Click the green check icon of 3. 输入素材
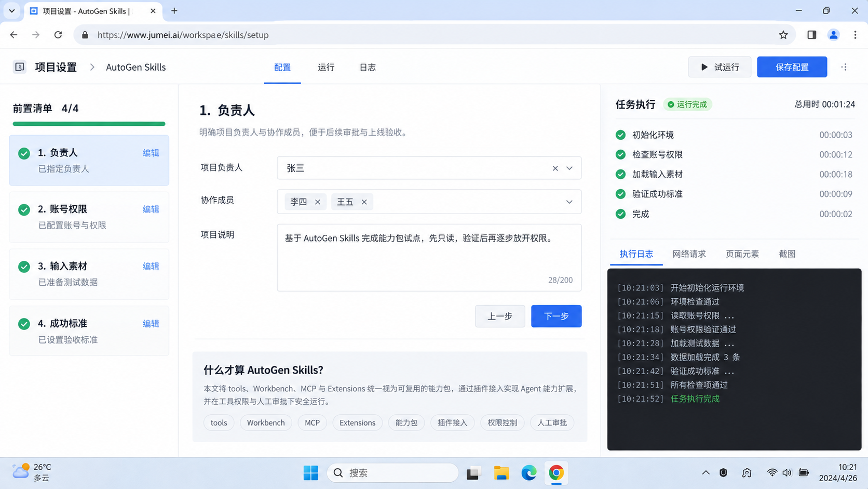 pyautogui.click(x=24, y=267)
